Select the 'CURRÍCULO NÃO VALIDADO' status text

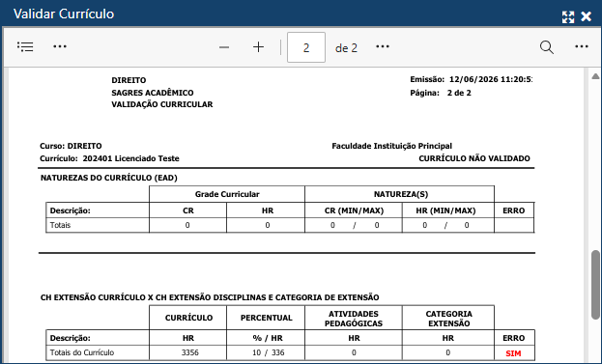[474, 158]
